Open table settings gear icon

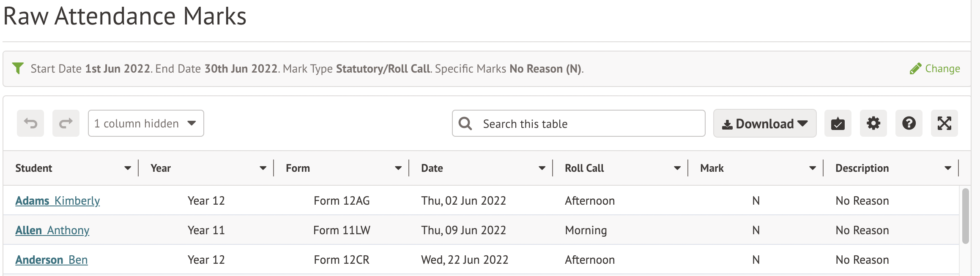tap(873, 123)
